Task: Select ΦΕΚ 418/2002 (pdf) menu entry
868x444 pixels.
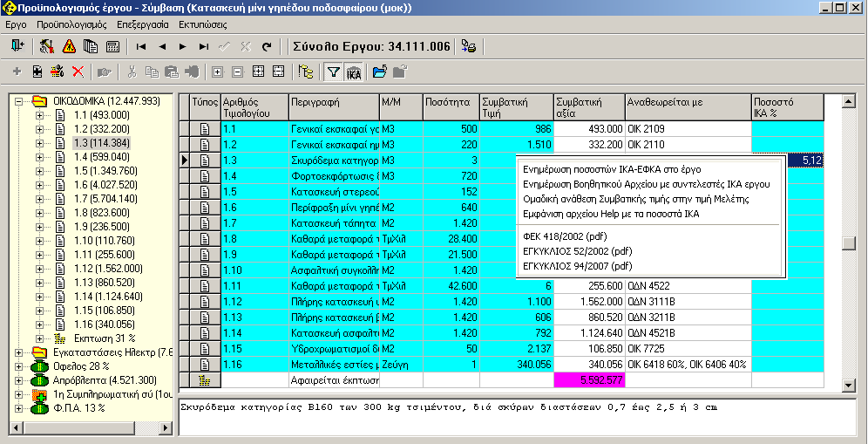Action: (x=564, y=236)
